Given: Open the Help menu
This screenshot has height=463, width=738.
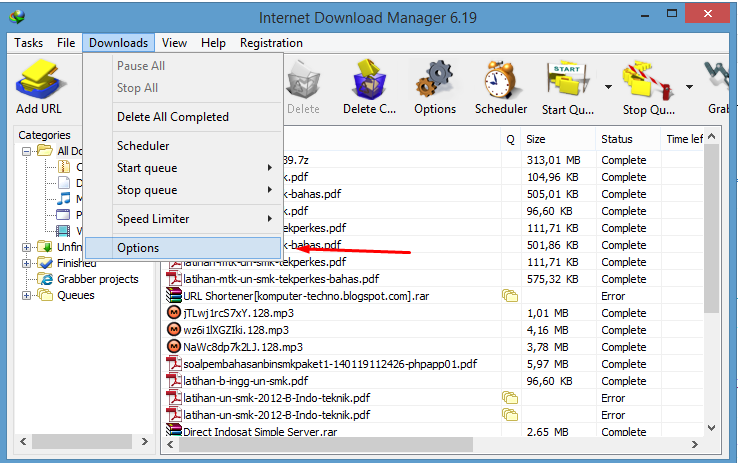Looking at the screenshot, I should [213, 43].
